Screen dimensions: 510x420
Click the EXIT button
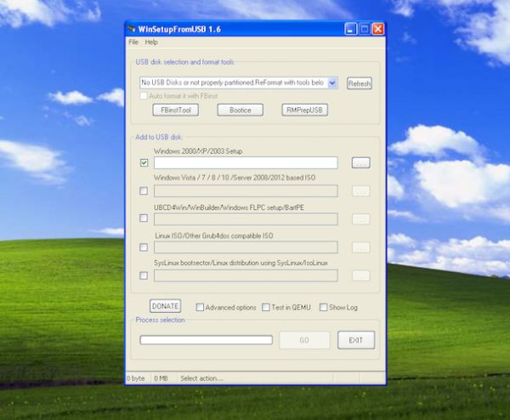(x=355, y=340)
